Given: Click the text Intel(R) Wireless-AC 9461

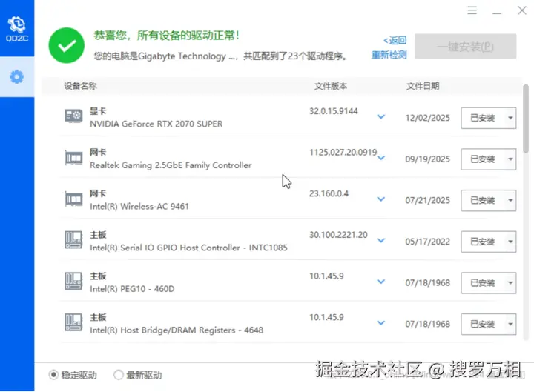Looking at the screenshot, I should [139, 206].
